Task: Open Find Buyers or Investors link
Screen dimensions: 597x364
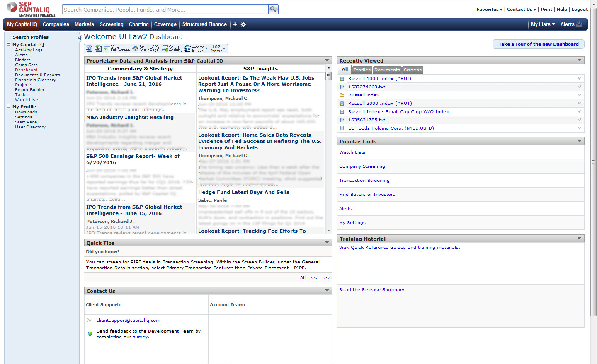Action: click(367, 195)
